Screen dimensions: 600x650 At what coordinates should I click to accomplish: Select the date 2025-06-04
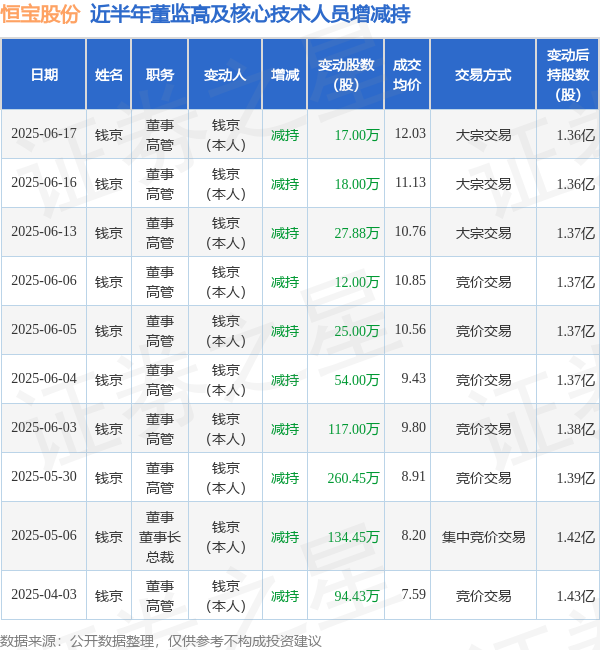pyautogui.click(x=44, y=378)
